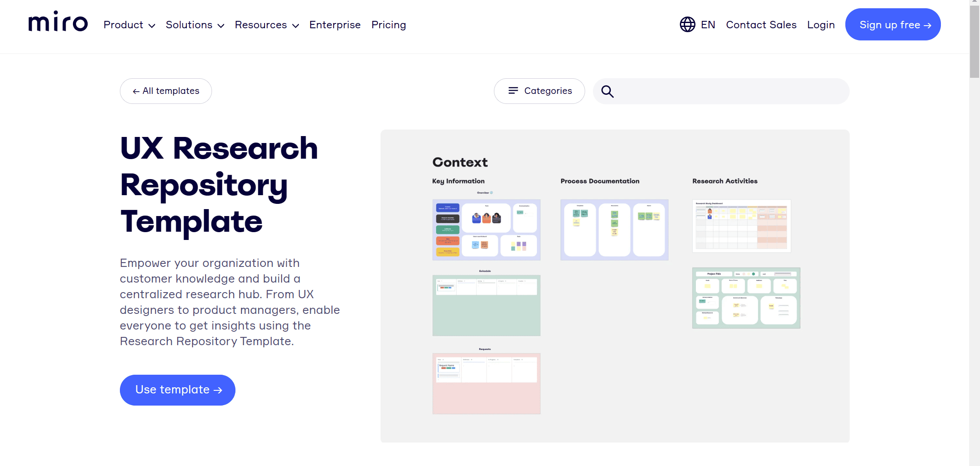
Task: Open the Enterprise page
Action: pos(335,25)
